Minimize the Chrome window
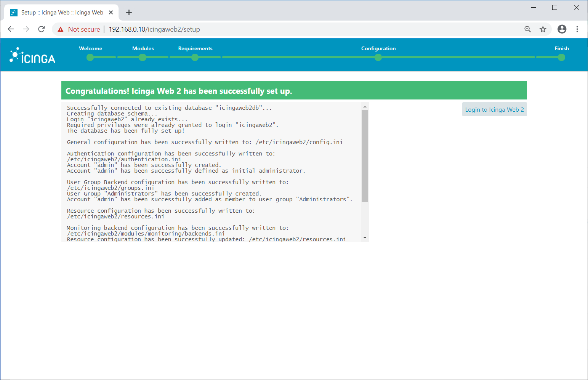The height and width of the screenshot is (380, 588). [x=534, y=8]
